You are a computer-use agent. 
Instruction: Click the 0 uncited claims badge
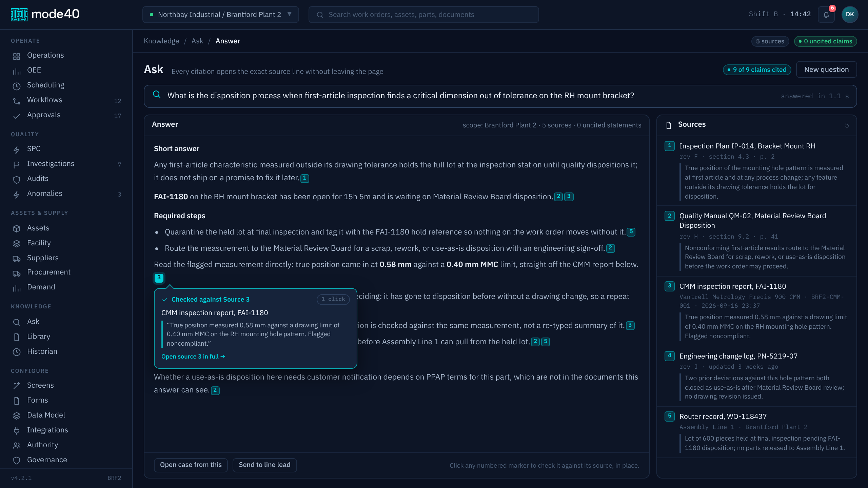pyautogui.click(x=825, y=41)
